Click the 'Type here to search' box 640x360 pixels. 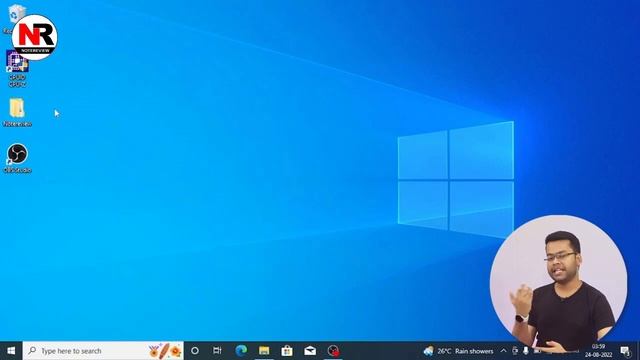(x=103, y=351)
